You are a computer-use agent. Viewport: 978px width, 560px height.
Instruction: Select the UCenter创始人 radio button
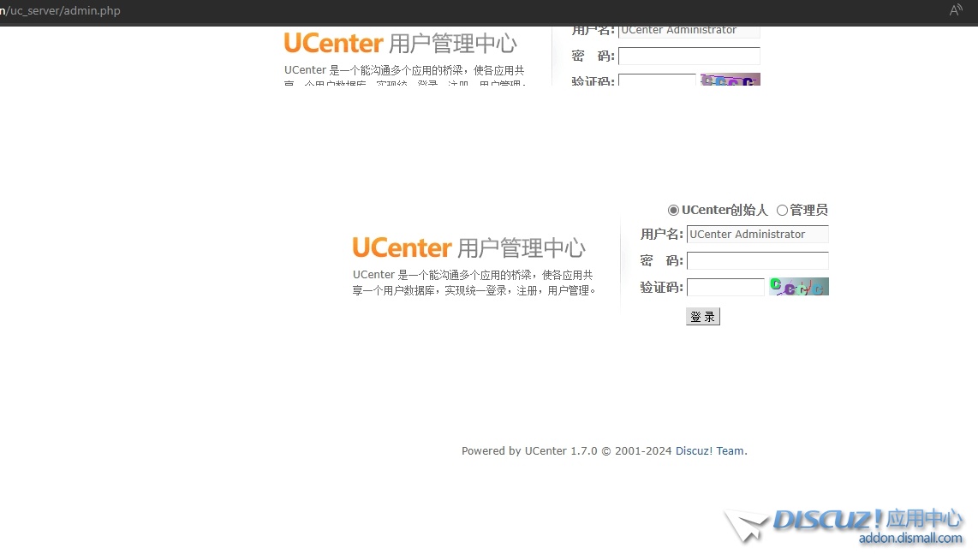[x=673, y=211]
